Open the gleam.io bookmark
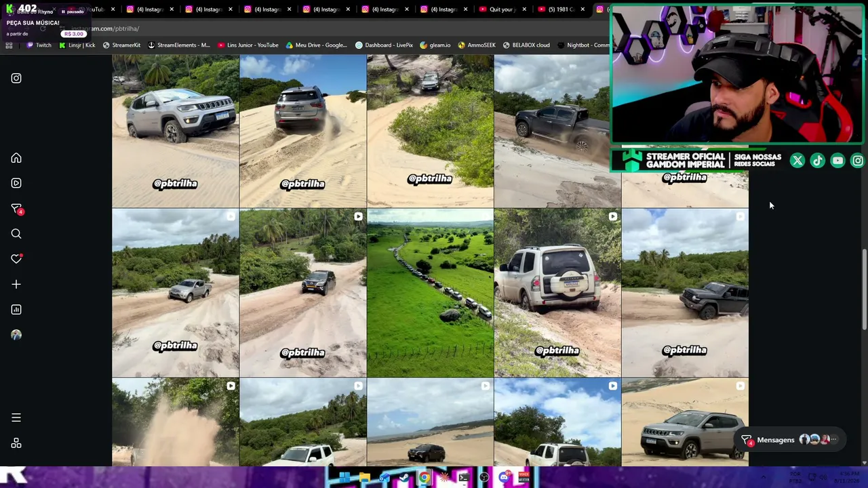Screen dimensions: 868x488 click(x=435, y=45)
